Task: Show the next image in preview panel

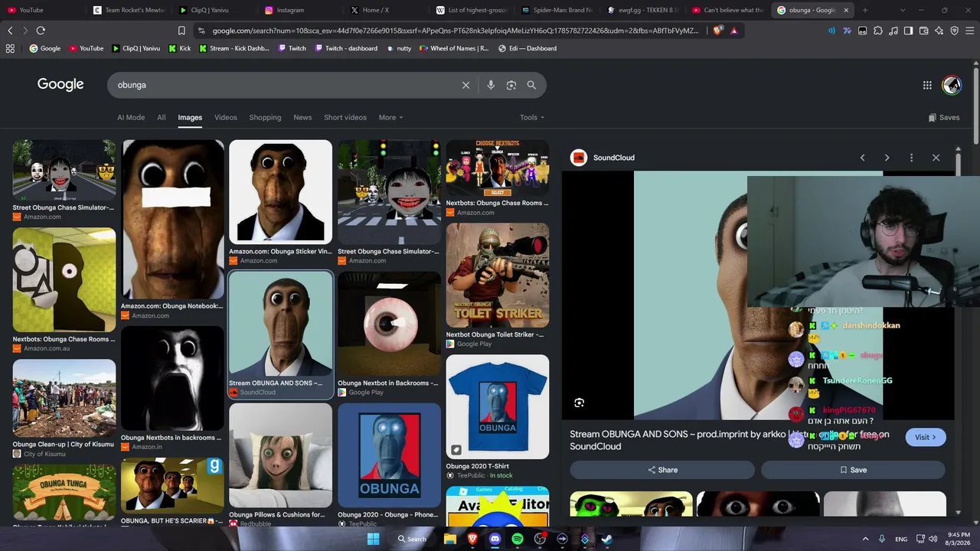Action: point(887,158)
